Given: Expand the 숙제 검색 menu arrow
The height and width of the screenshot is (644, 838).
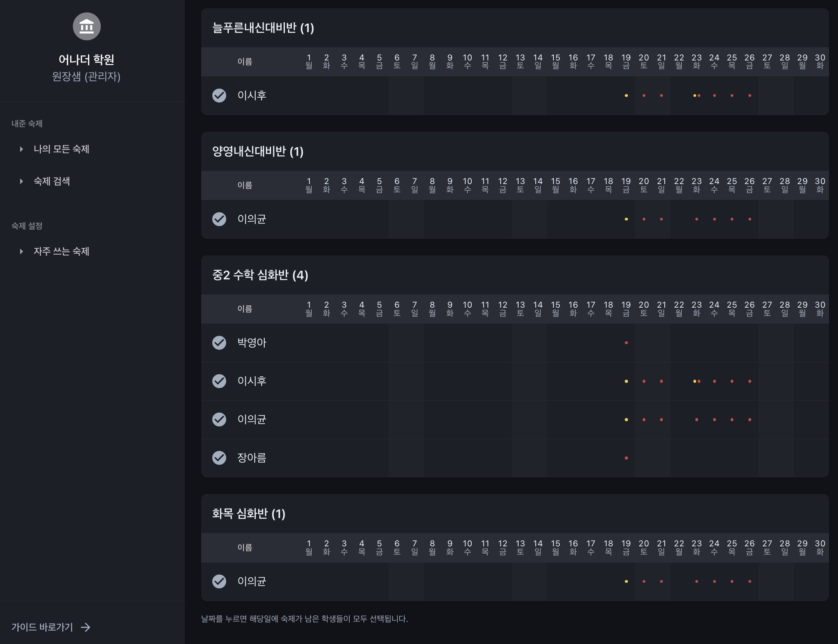Looking at the screenshot, I should pos(21,181).
